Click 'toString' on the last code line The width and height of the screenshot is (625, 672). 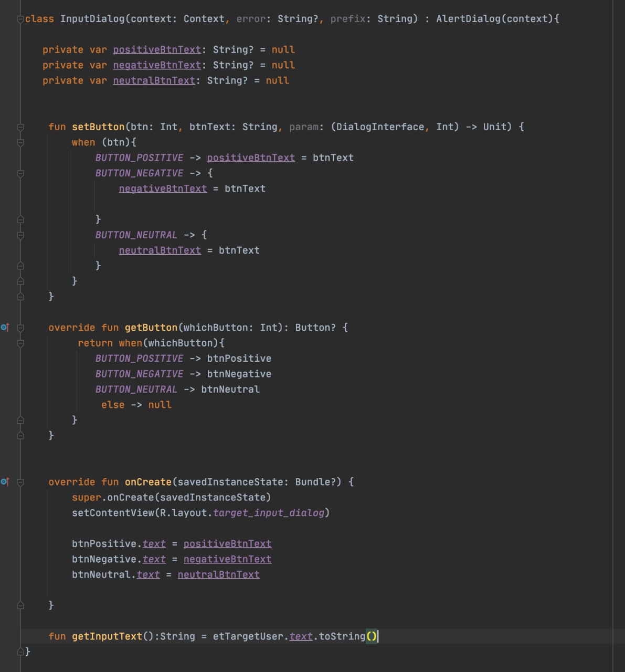pyautogui.click(x=342, y=636)
